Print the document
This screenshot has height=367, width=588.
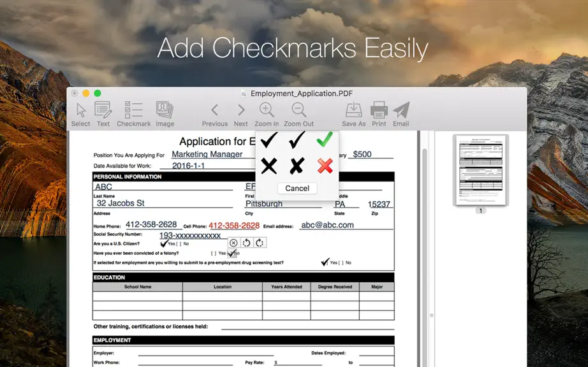379,114
